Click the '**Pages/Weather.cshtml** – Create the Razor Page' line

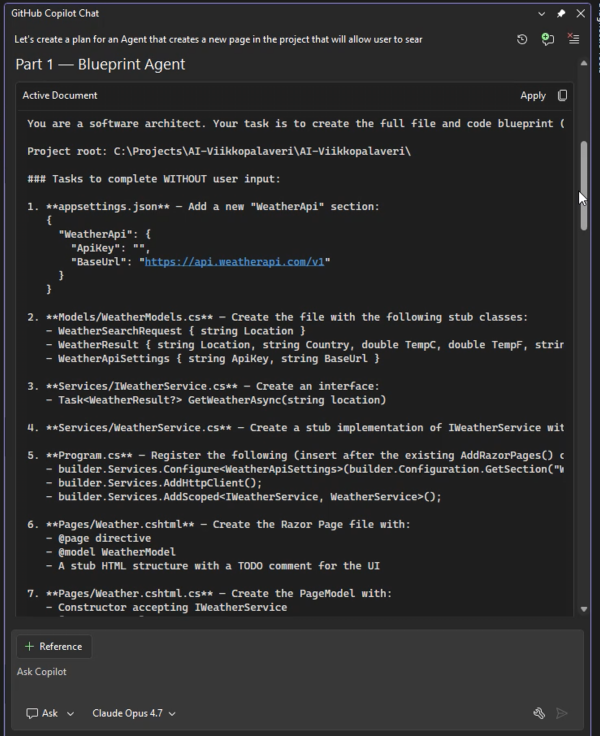[x=218, y=524]
